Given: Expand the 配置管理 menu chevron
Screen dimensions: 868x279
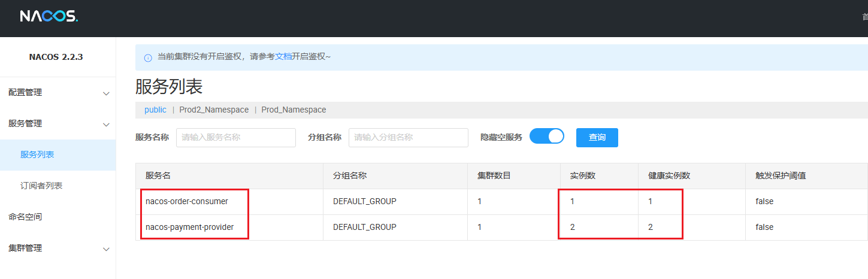Looking at the screenshot, I should (106, 93).
